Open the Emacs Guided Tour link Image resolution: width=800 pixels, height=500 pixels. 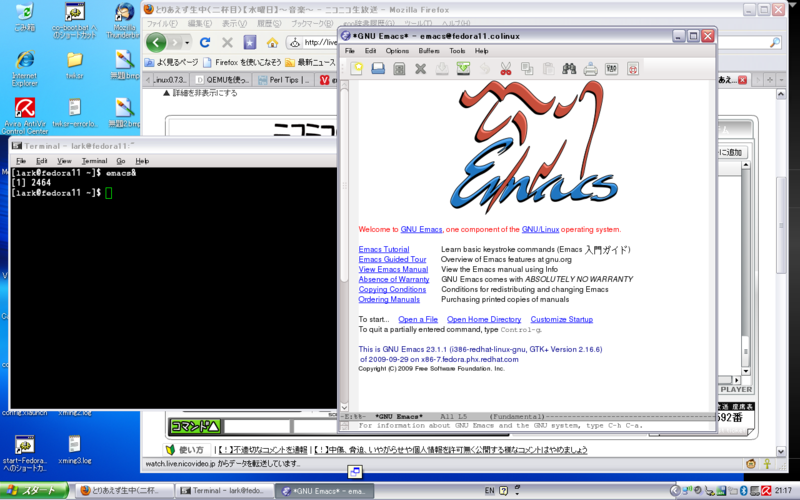pos(392,259)
